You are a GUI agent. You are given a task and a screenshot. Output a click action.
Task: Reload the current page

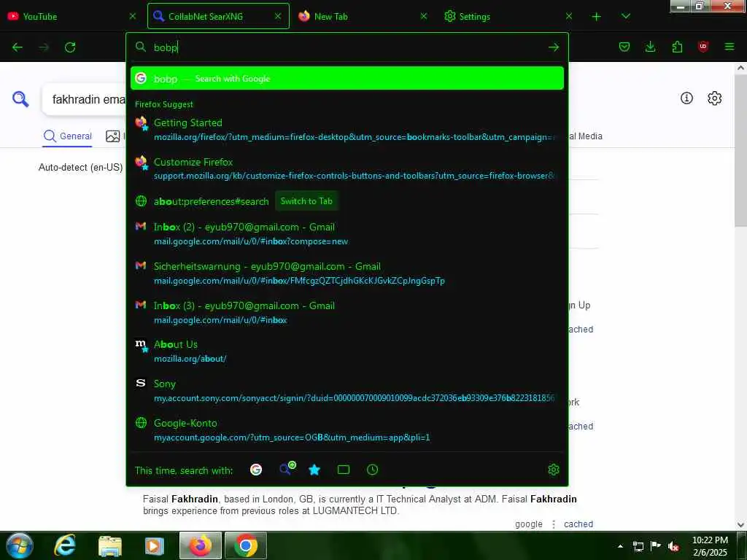coord(70,47)
